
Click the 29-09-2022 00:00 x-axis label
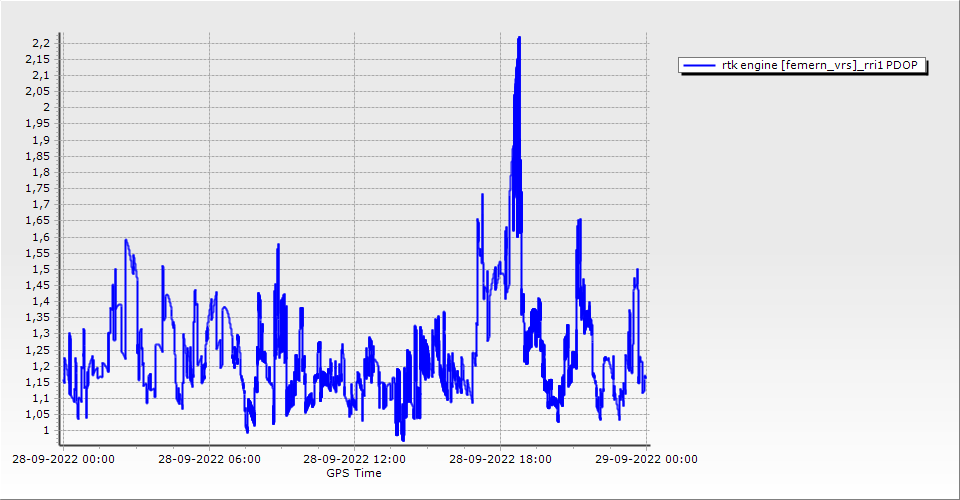point(644,460)
